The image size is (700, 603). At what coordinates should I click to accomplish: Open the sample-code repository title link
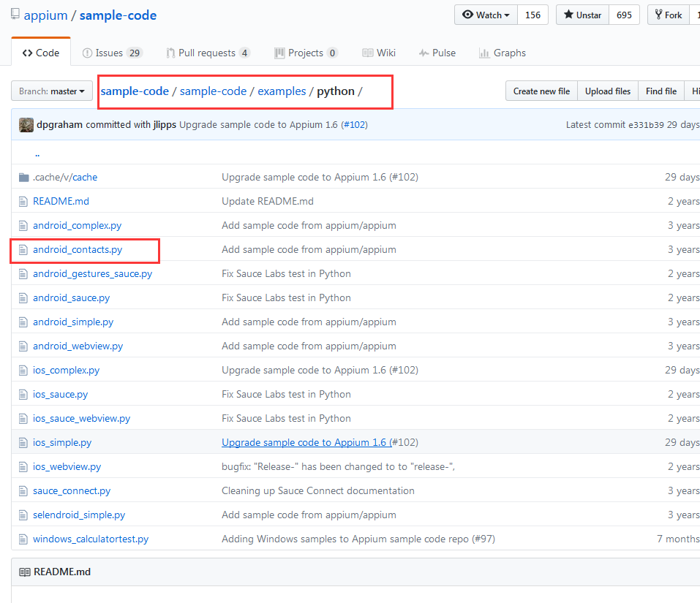tap(118, 15)
